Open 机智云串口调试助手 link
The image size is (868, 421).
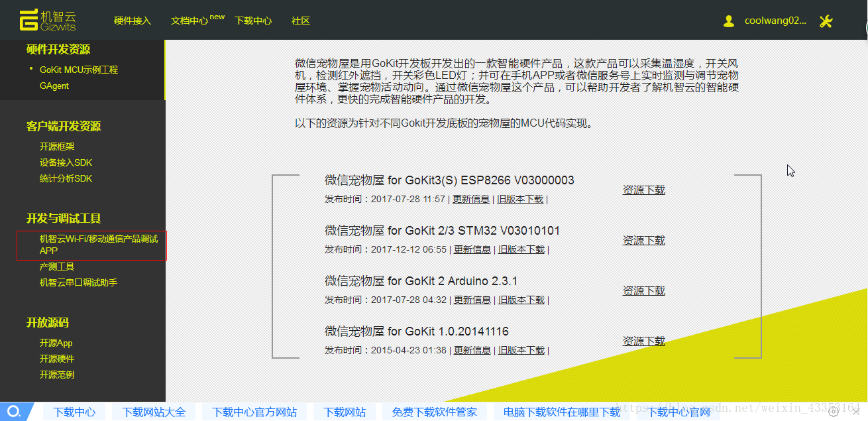[x=78, y=282]
